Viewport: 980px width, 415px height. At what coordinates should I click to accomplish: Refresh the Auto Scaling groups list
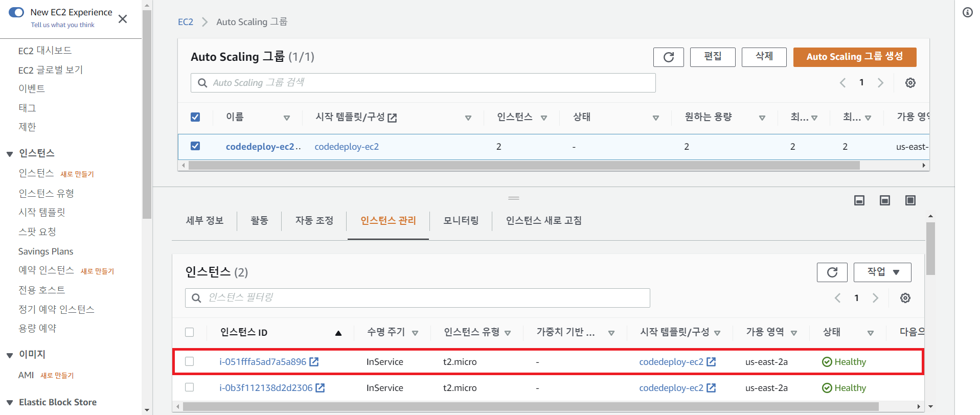tap(668, 57)
